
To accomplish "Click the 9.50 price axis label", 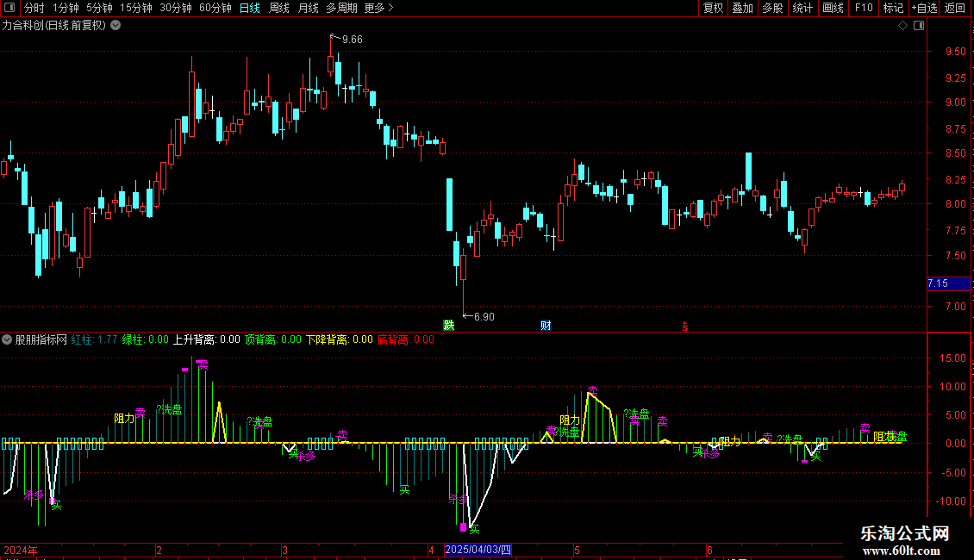I will click(955, 52).
